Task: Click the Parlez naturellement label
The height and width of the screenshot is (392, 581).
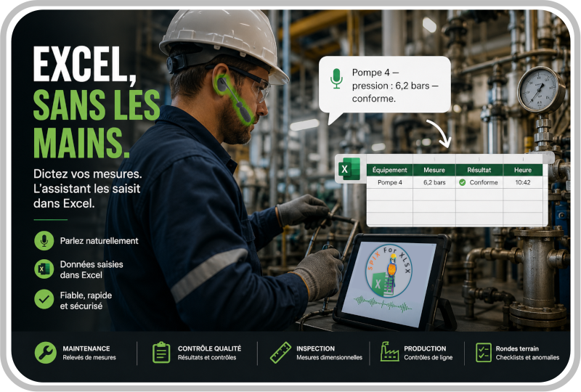Action: (x=99, y=241)
